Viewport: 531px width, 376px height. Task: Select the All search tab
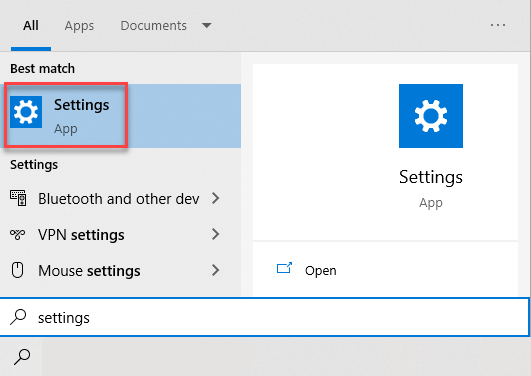31,26
